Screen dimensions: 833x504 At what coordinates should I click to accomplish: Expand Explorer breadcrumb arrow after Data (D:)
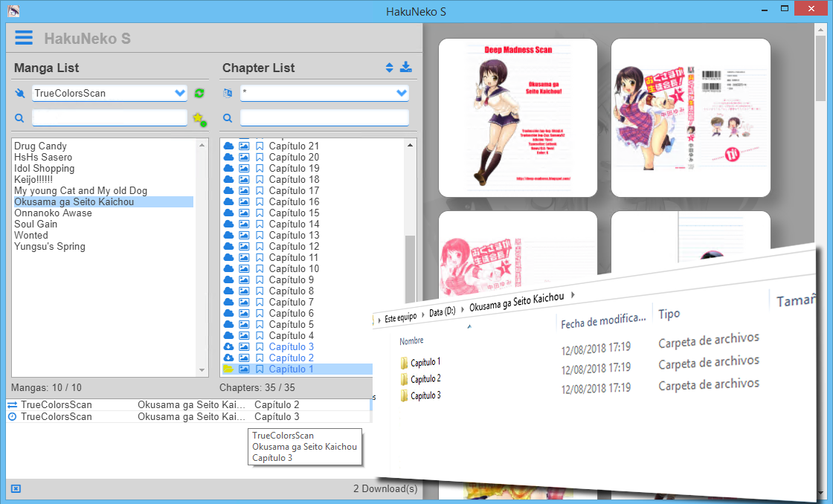click(462, 308)
